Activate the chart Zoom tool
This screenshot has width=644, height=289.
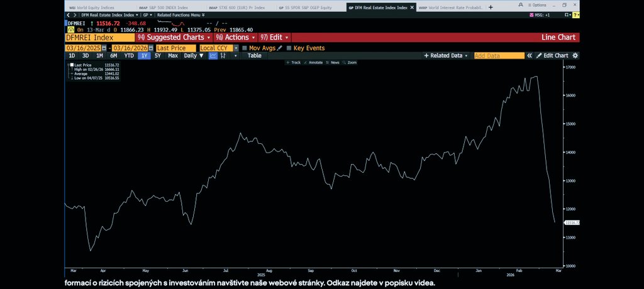(x=349, y=62)
